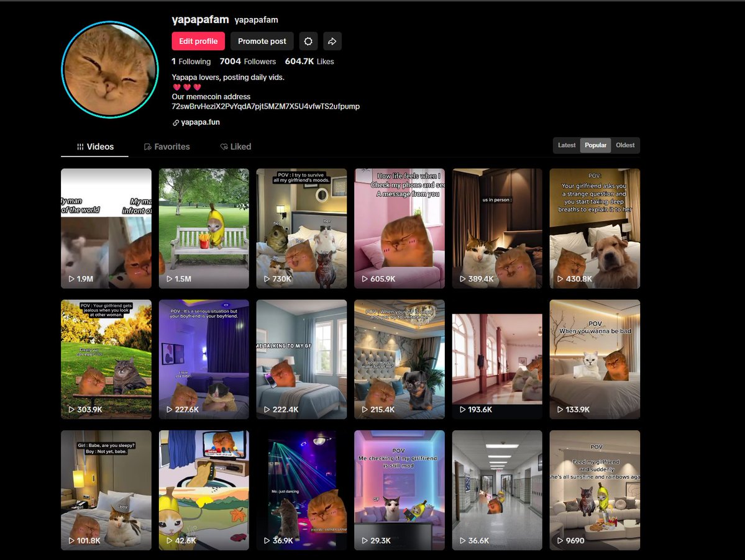
Task: Click the Liked heart icon
Action: 224,147
